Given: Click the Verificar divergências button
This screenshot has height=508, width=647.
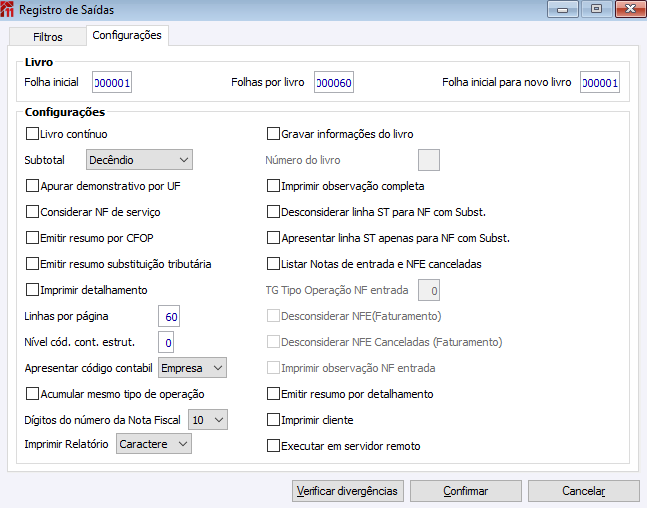Looking at the screenshot, I should pos(348,491).
